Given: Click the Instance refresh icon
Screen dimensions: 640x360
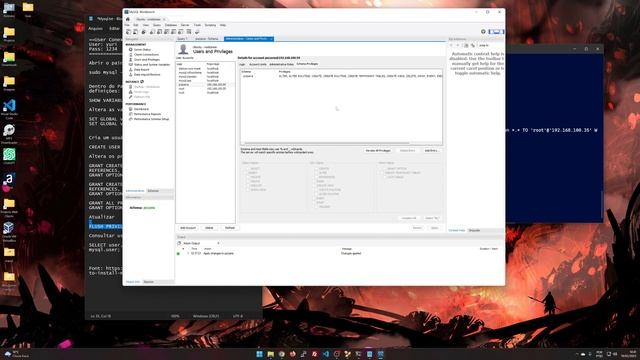Looking at the screenshot, I should click(x=142, y=82).
